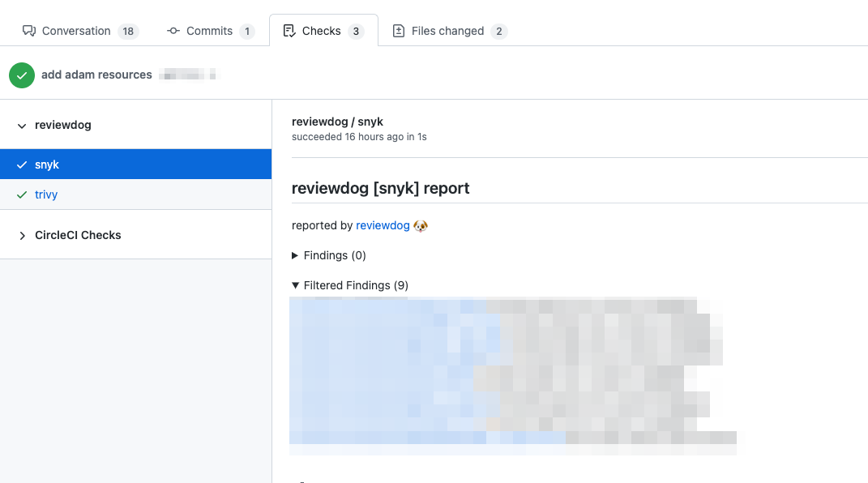This screenshot has width=868, height=483.
Task: Click the 'add adam resources' commit title
Action: pyautogui.click(x=96, y=75)
